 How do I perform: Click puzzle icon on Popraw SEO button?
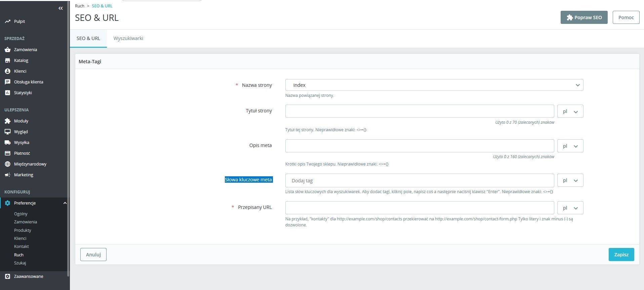(569, 17)
